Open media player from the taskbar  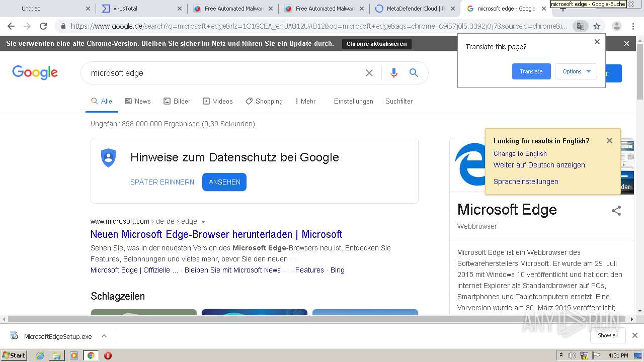point(74,355)
